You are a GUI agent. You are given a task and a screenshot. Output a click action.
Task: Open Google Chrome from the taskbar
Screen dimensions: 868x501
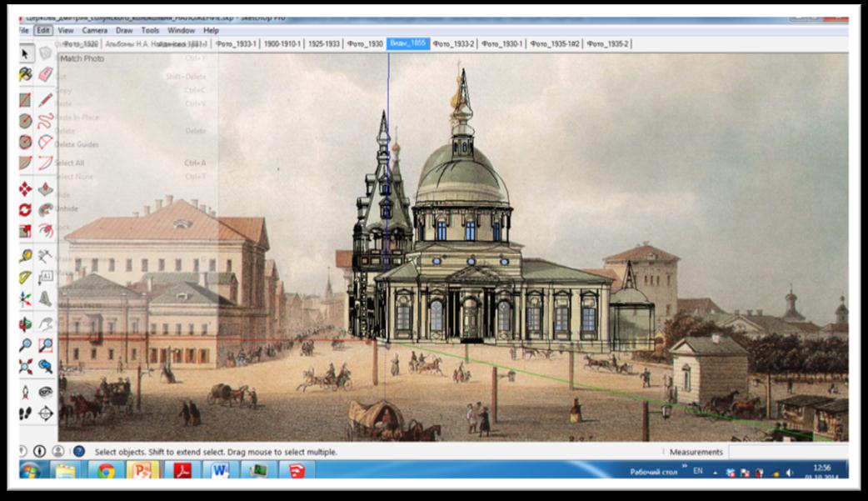(106, 472)
